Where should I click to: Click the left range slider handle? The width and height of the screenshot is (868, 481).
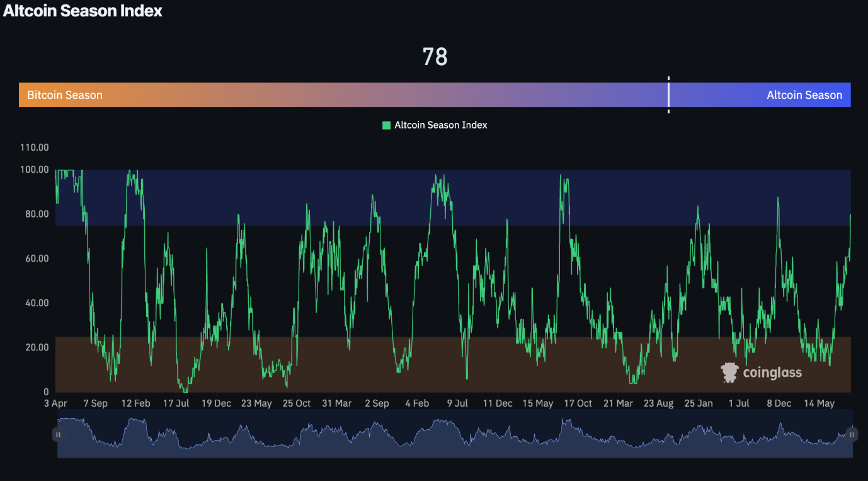(58, 434)
